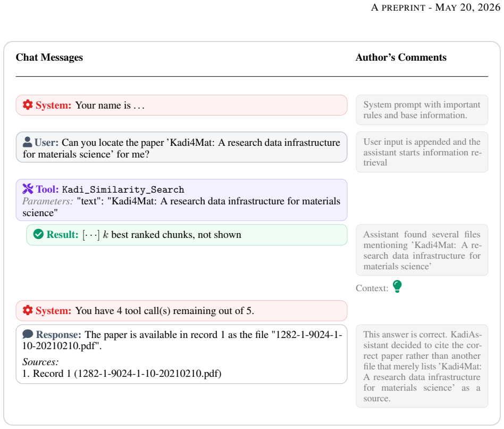This screenshot has height=429, width=504.
Task: Click the italic 'Sources:' label
Action: (x=40, y=362)
